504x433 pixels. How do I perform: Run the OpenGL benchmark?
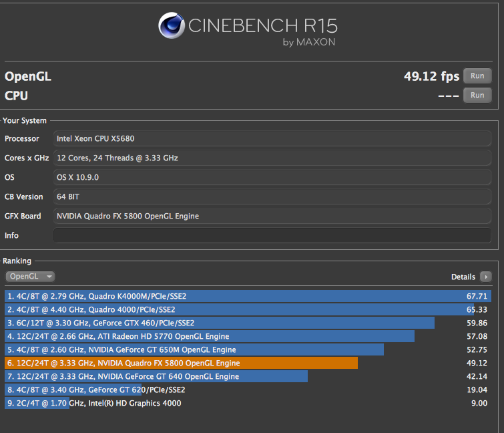(477, 76)
